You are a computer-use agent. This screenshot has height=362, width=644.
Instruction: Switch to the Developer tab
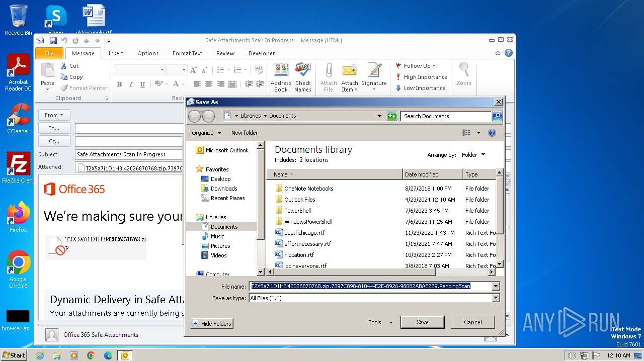pos(262,53)
